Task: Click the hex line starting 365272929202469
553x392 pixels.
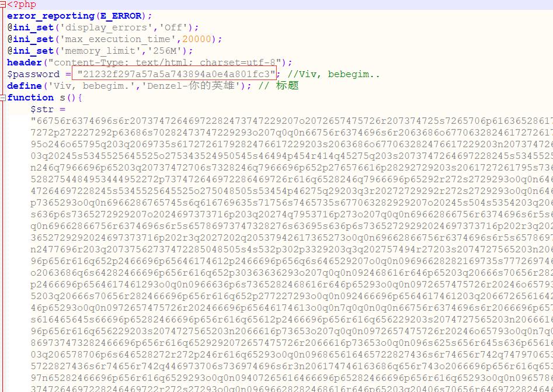Action: point(291,237)
